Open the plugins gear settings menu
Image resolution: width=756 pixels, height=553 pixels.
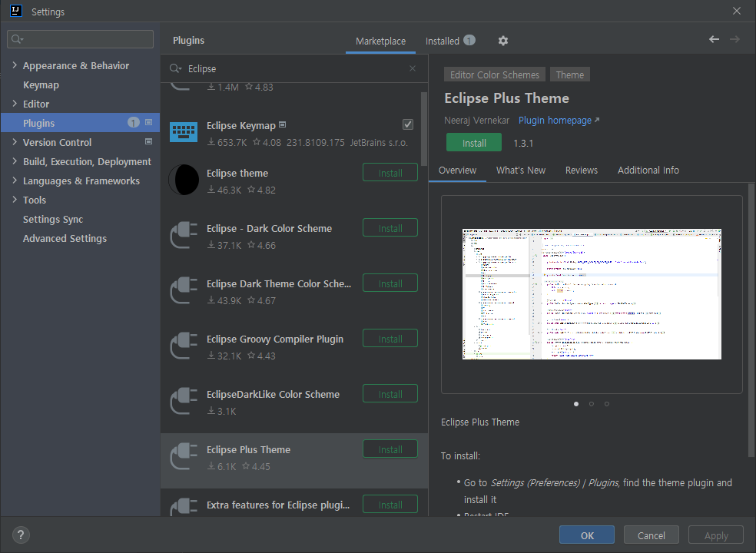(503, 41)
